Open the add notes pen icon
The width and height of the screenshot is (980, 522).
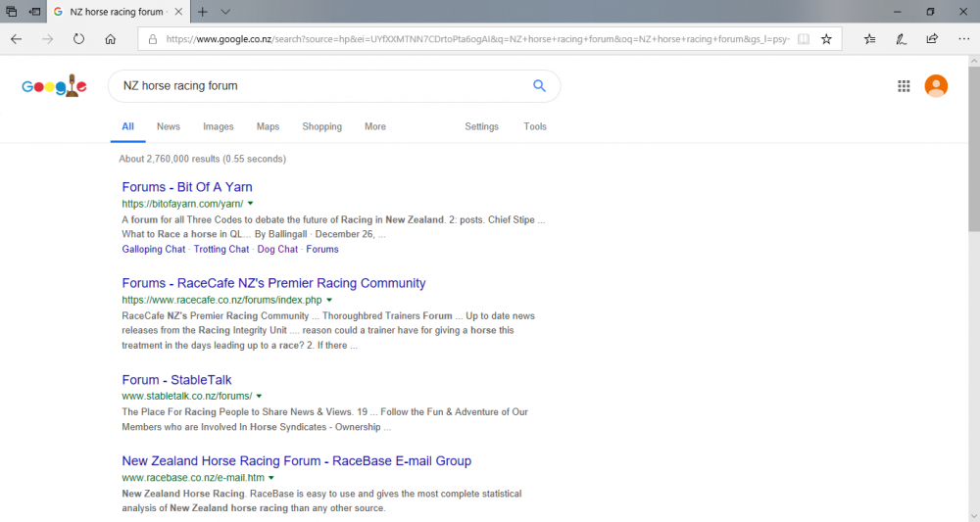pyautogui.click(x=901, y=39)
